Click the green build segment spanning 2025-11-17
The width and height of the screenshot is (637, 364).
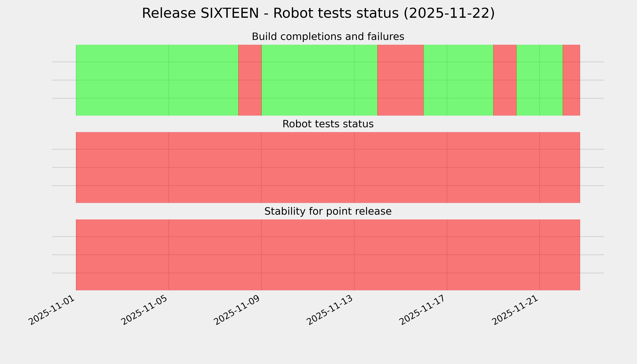coord(458,80)
